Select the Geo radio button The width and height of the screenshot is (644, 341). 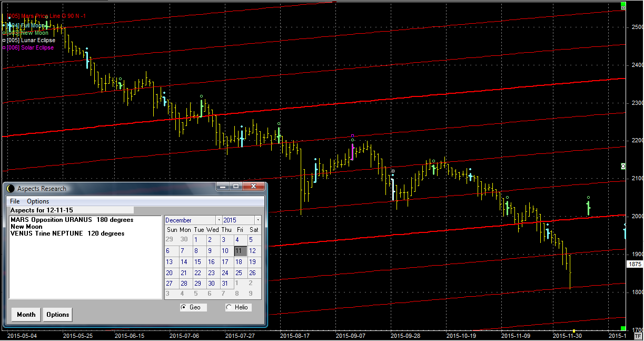(x=184, y=307)
